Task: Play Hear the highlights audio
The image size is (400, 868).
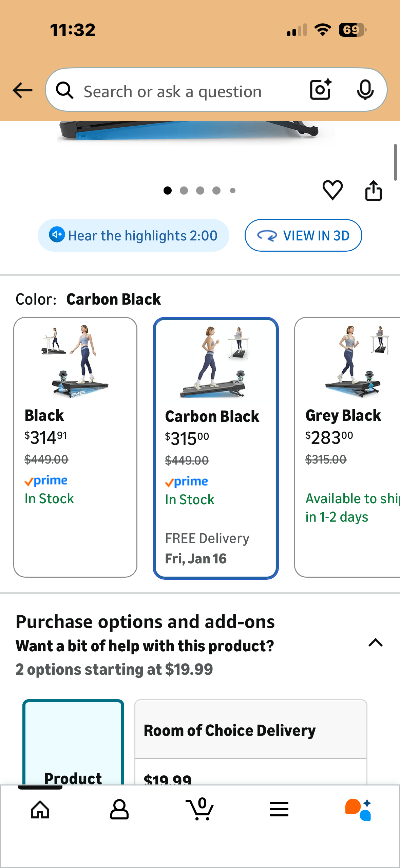Action: click(x=133, y=235)
